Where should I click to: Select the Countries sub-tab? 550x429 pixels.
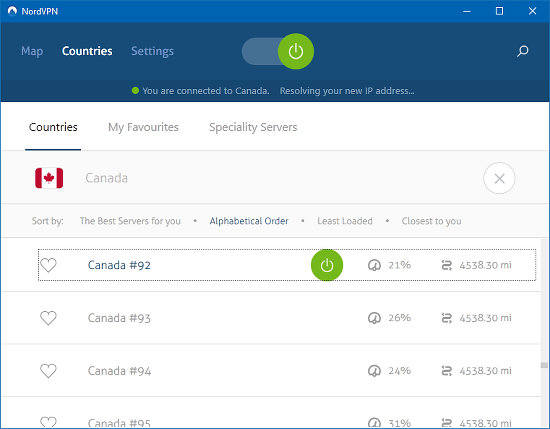pos(53,127)
